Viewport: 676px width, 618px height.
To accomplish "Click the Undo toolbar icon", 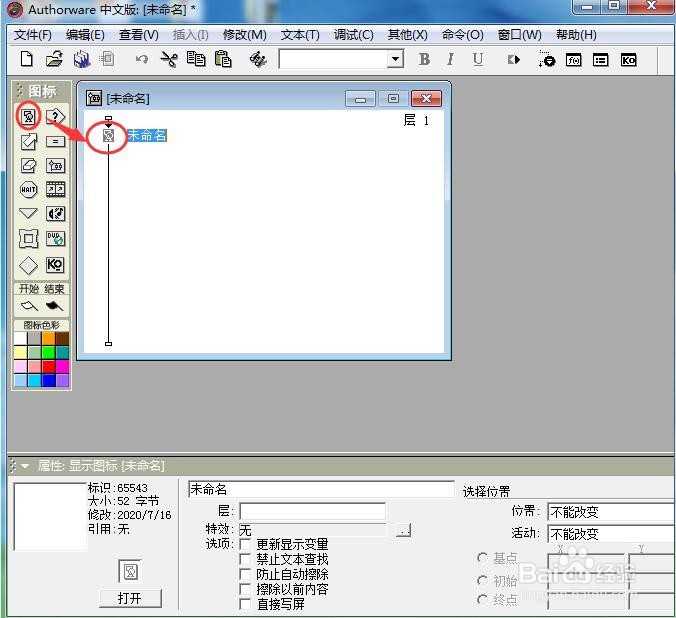I will pos(142,59).
